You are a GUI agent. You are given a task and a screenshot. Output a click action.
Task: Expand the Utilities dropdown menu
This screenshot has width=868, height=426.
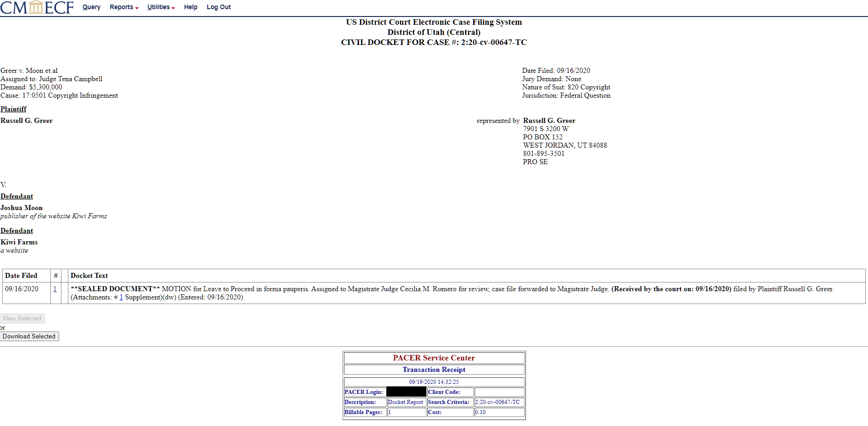(x=161, y=7)
